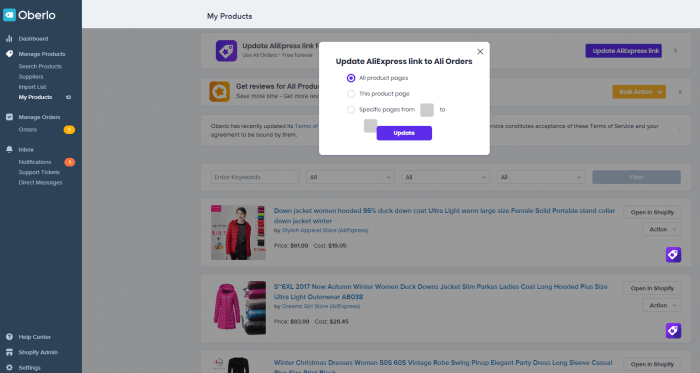Dismiss the Get reviews banner

(x=680, y=92)
